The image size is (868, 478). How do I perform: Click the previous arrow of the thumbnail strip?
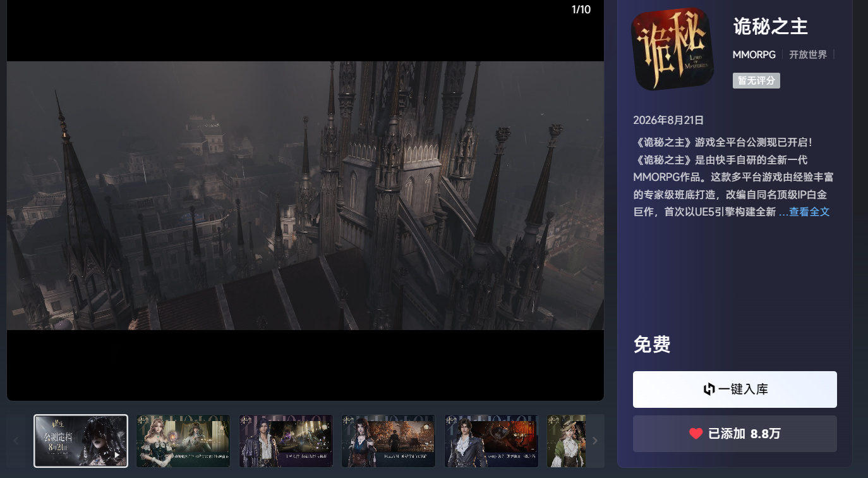click(x=16, y=441)
